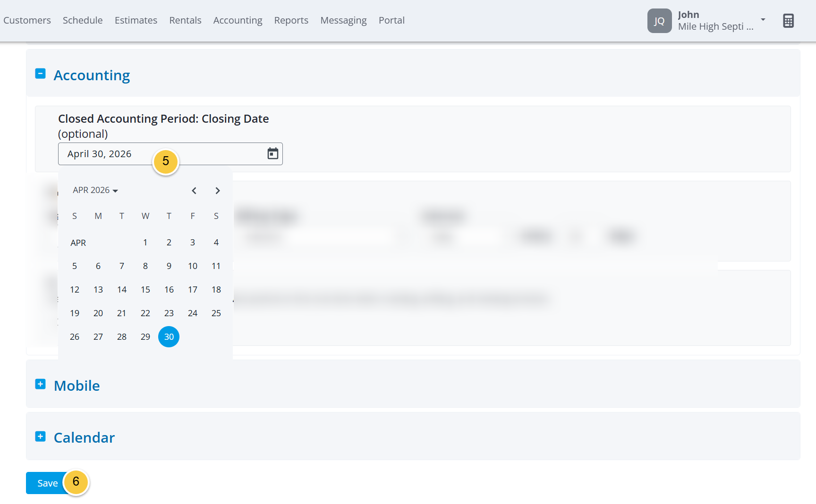Select April 4 in the calendar

coord(216,243)
